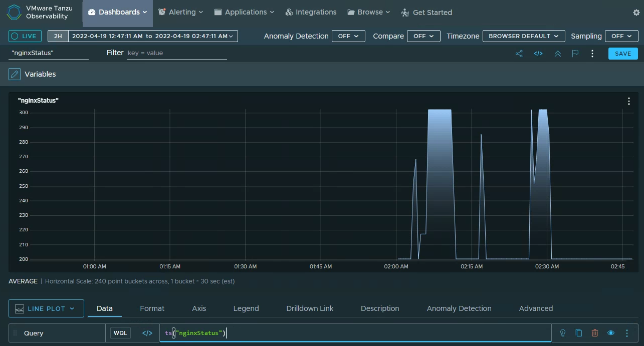
Task: Open the settings gear menu
Action: pyautogui.click(x=636, y=13)
